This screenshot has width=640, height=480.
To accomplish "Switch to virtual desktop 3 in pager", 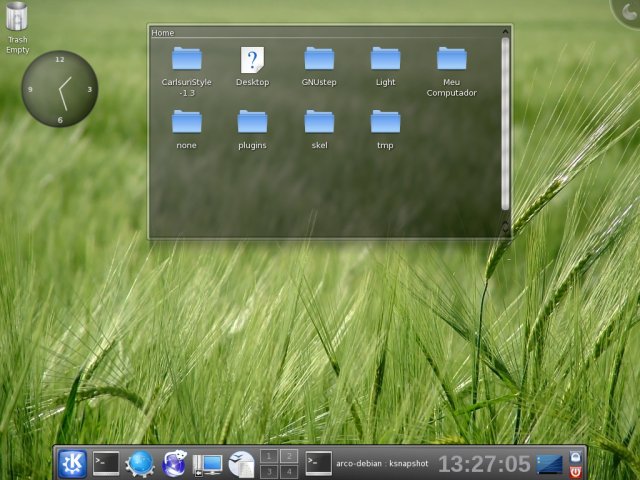I will pyautogui.click(x=269, y=472).
